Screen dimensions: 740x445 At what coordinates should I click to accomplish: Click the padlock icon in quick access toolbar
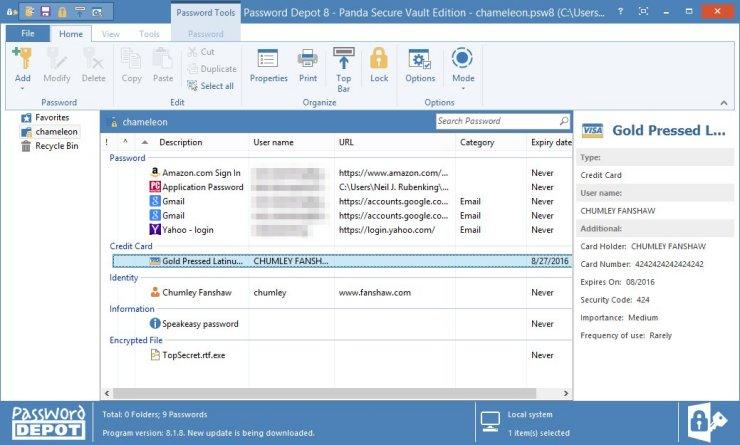point(62,12)
